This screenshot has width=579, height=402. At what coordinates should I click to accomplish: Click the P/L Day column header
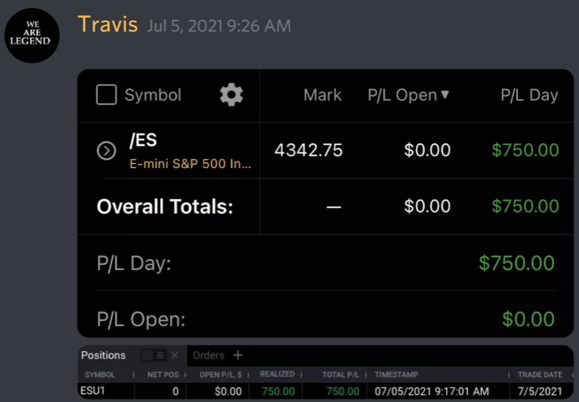(x=529, y=95)
